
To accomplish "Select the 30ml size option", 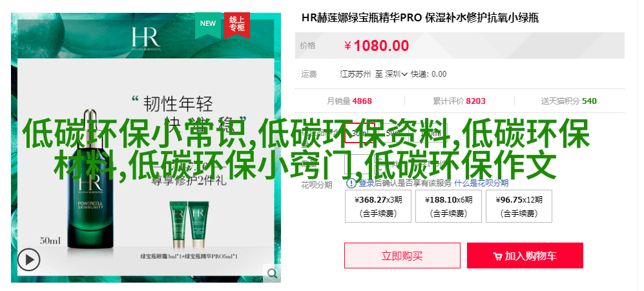I will [360, 133].
